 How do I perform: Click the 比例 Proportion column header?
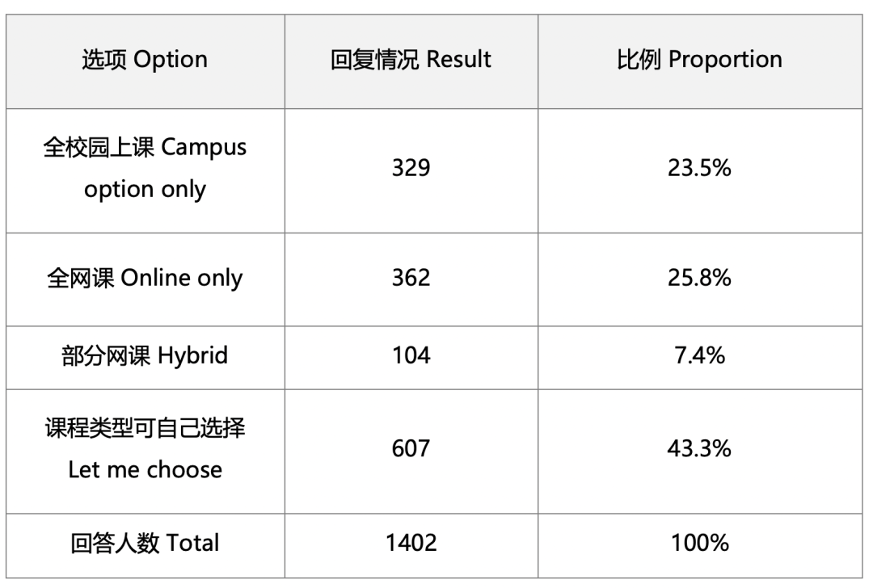click(699, 60)
